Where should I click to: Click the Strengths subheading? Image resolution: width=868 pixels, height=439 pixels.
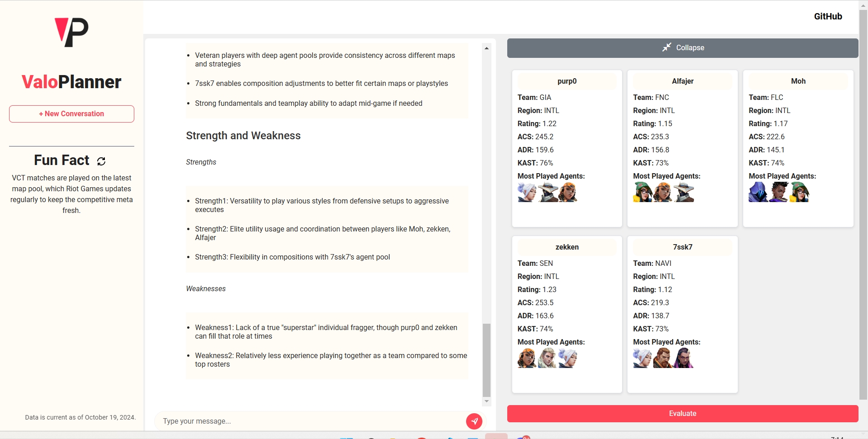(201, 162)
